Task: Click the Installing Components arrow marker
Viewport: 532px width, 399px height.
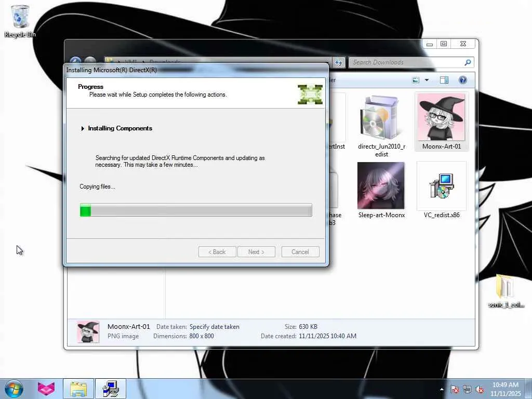Action: (83, 129)
